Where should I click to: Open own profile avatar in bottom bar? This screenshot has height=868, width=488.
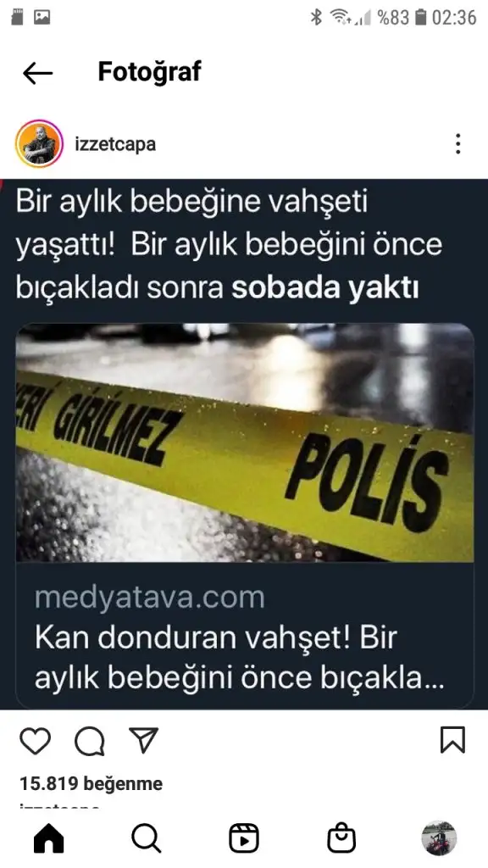439,838
